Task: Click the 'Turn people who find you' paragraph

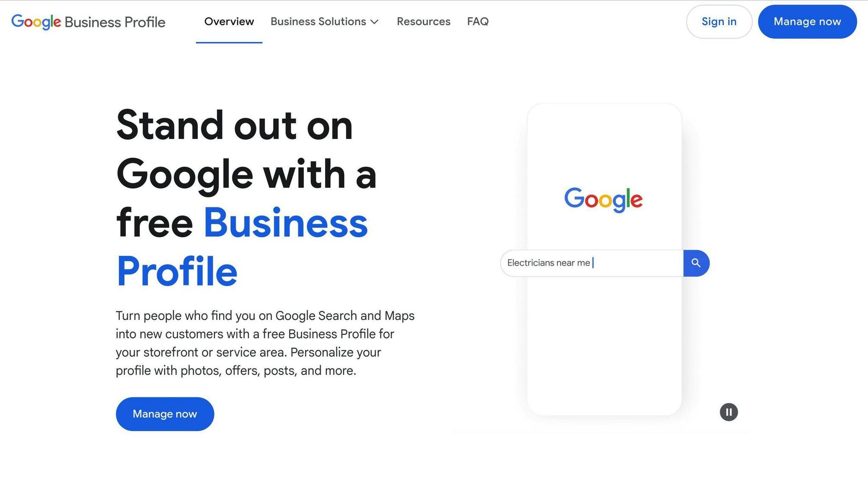Action: pos(265,343)
